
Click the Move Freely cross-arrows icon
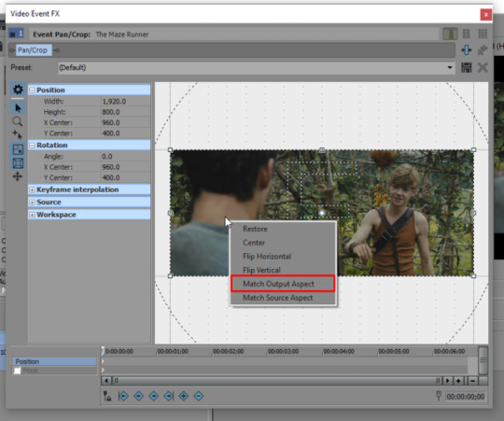[18, 176]
